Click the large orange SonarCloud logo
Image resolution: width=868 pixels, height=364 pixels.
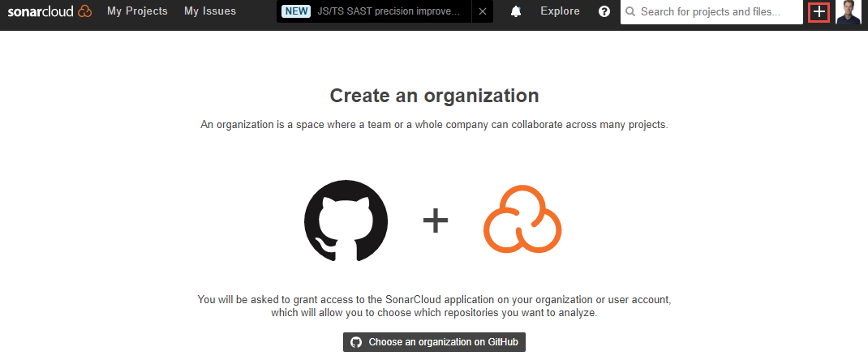click(522, 219)
